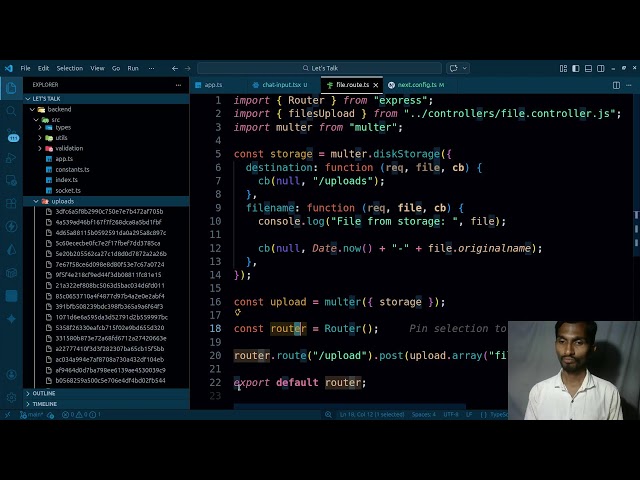Open the Go menu
Screen dimensions: 640x480
116,69
